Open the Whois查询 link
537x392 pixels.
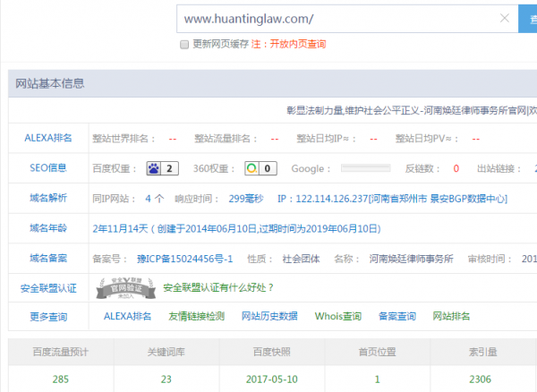(338, 316)
